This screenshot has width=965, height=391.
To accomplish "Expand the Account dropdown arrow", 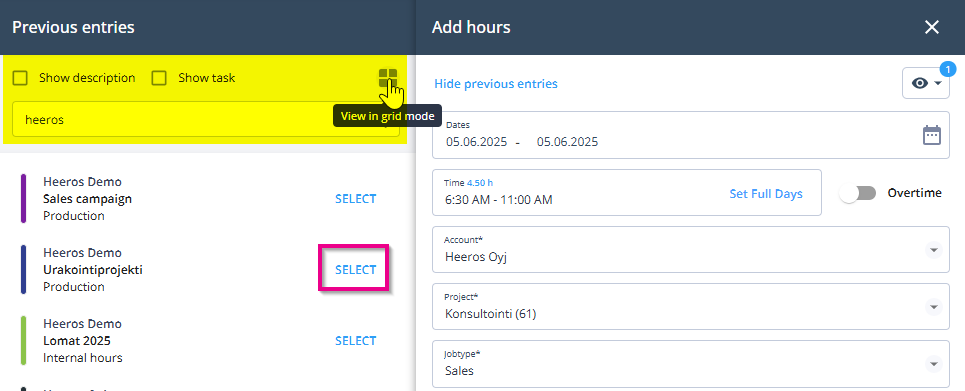I will click(934, 250).
